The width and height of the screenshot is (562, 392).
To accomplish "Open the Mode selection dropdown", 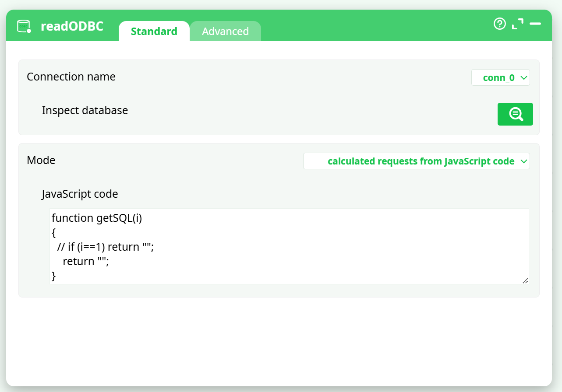I will point(416,161).
